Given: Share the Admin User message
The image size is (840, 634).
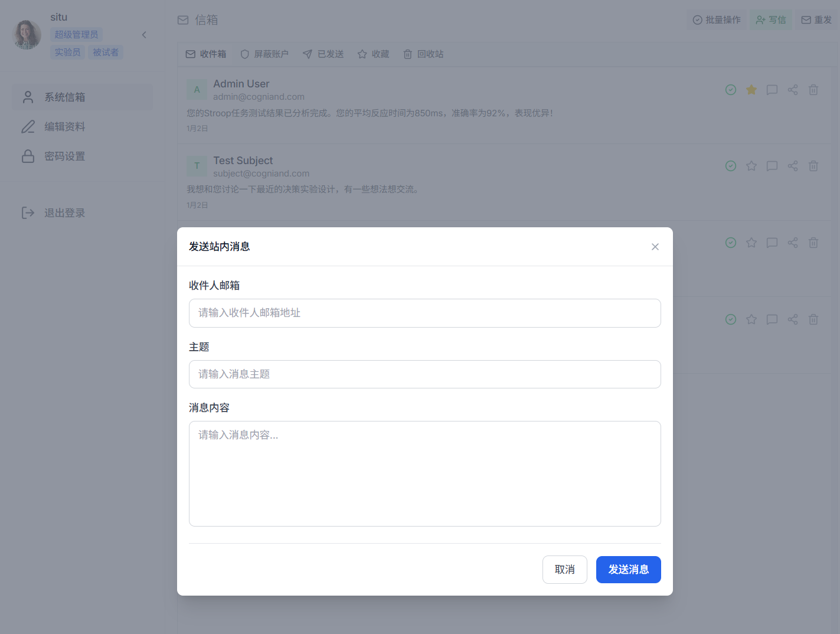Looking at the screenshot, I should tap(793, 90).
